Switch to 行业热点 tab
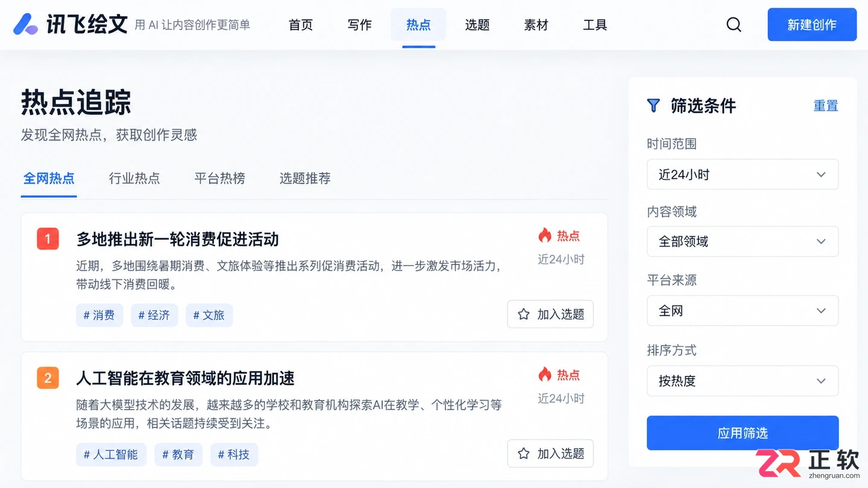Viewport: 868px width, 488px height. tap(134, 178)
